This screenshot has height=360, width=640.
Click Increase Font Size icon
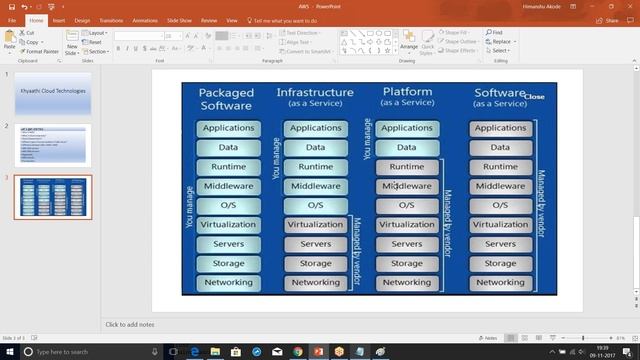187,36
